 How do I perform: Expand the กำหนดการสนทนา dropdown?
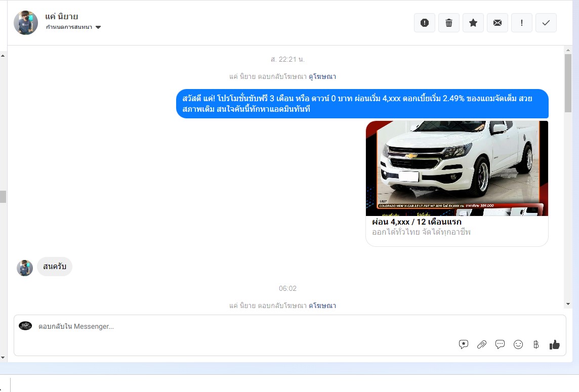coord(73,27)
